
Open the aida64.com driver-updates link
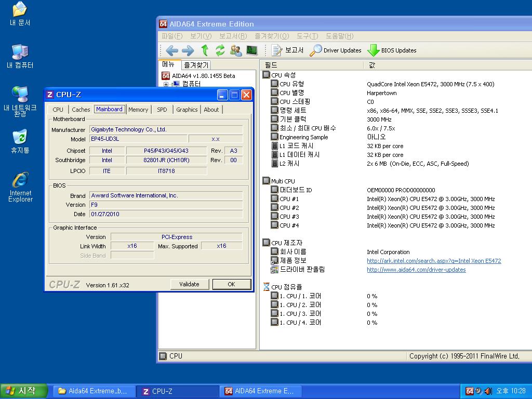click(x=416, y=270)
